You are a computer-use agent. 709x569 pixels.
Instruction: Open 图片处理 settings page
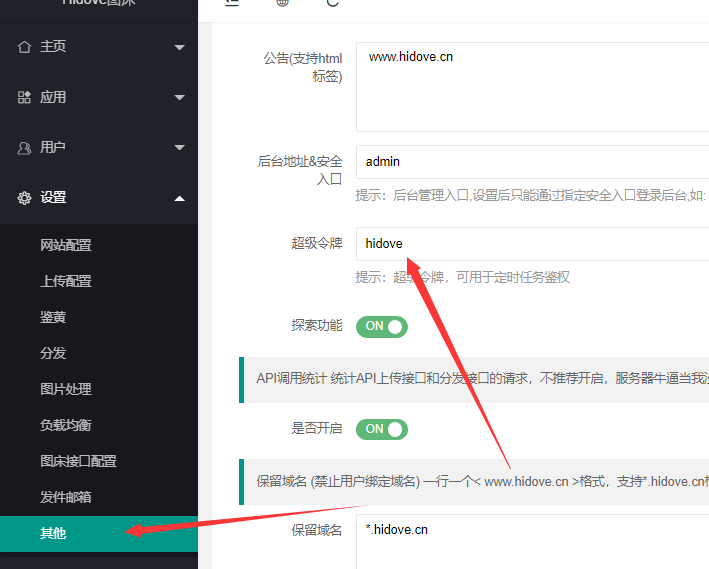[x=99, y=389]
